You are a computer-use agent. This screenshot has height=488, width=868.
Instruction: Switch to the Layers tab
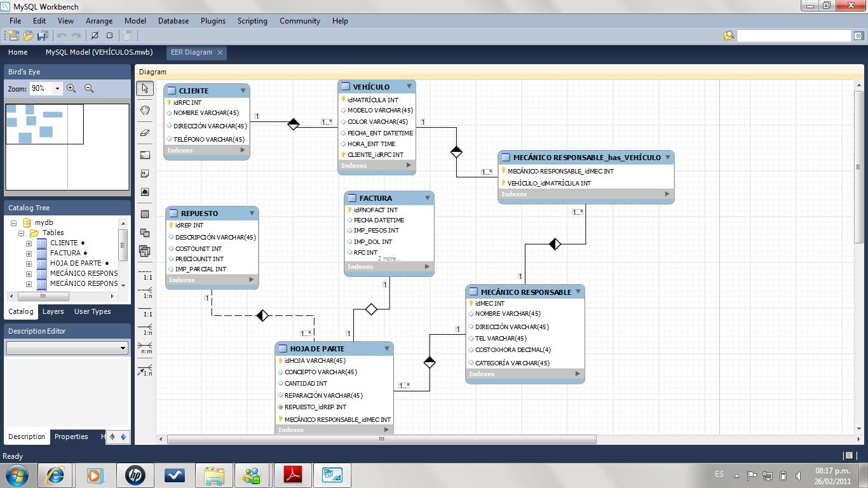[53, 311]
